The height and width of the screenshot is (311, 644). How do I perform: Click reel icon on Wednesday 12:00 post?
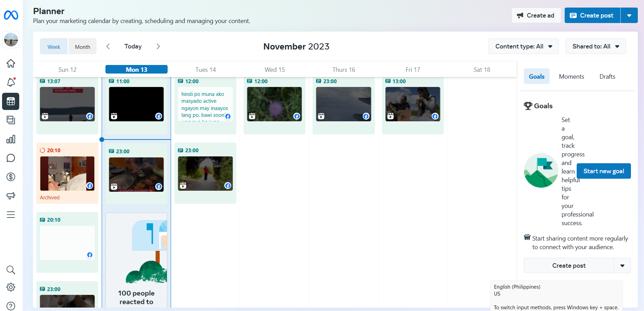point(252,116)
